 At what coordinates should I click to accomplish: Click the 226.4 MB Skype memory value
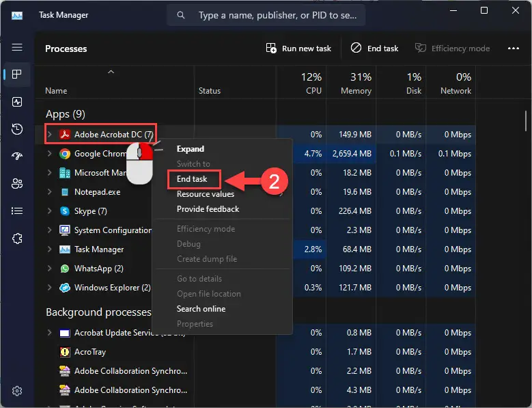coord(355,211)
